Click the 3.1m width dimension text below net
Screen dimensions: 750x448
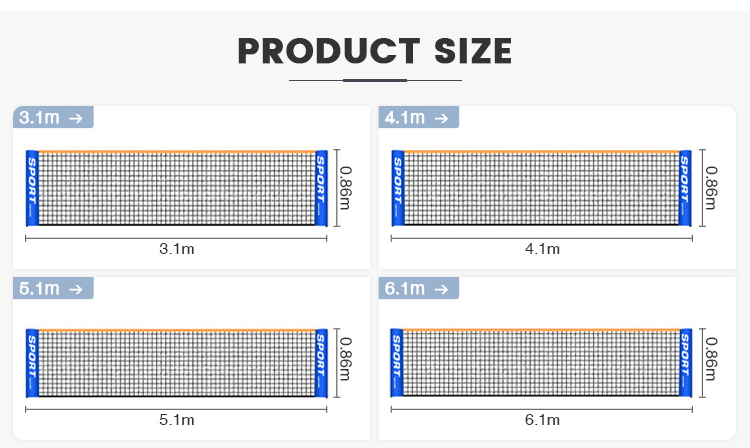pyautogui.click(x=176, y=249)
